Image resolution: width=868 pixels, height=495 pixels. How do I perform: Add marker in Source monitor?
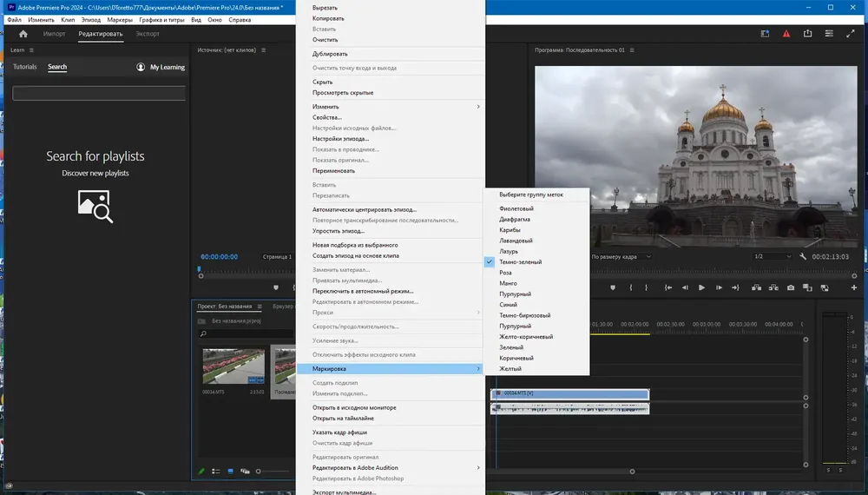click(276, 288)
